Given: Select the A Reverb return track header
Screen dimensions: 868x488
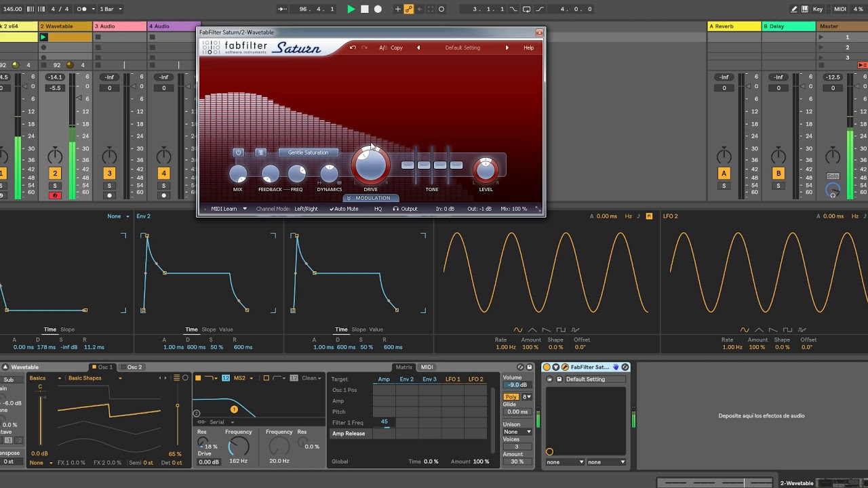Looking at the screenshot, I should click(x=734, y=26).
